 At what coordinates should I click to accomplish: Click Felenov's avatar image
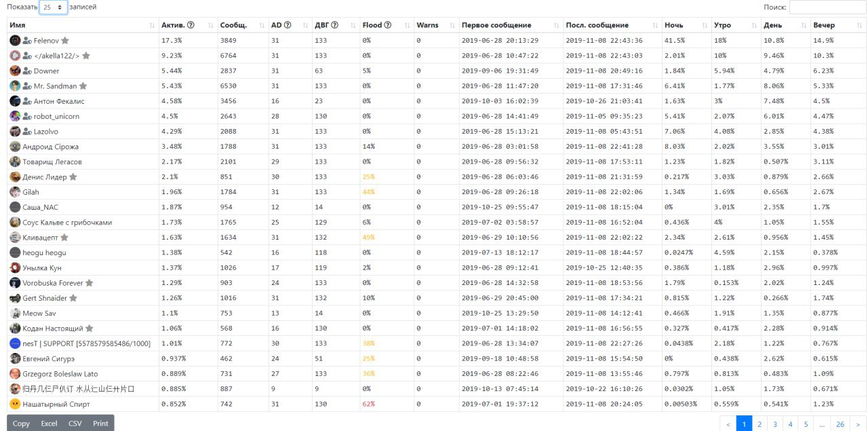(15, 41)
